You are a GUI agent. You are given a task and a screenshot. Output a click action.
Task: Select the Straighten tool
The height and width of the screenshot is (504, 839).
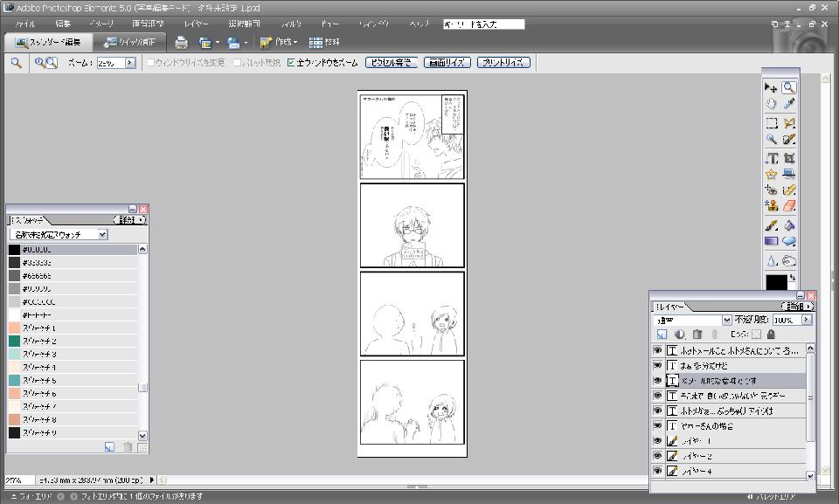click(788, 174)
